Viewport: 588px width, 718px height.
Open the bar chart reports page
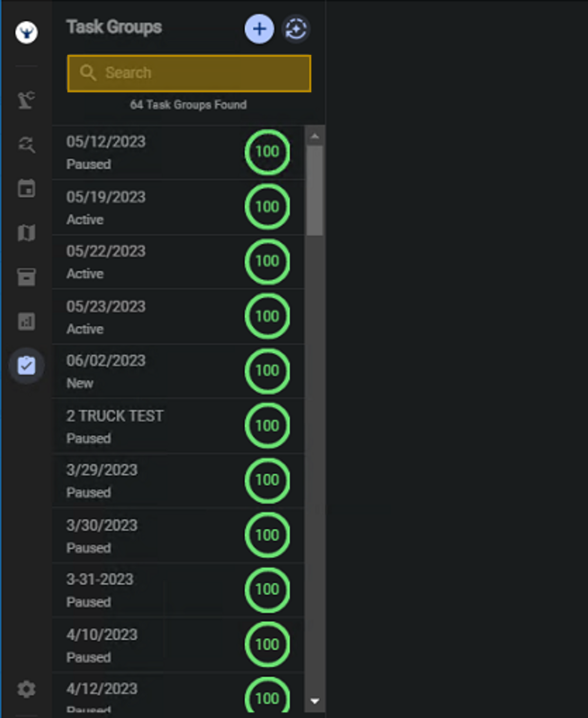pos(27,321)
